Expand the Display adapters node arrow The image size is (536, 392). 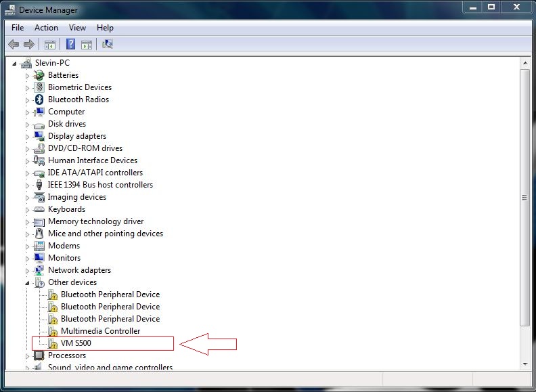[x=27, y=137]
